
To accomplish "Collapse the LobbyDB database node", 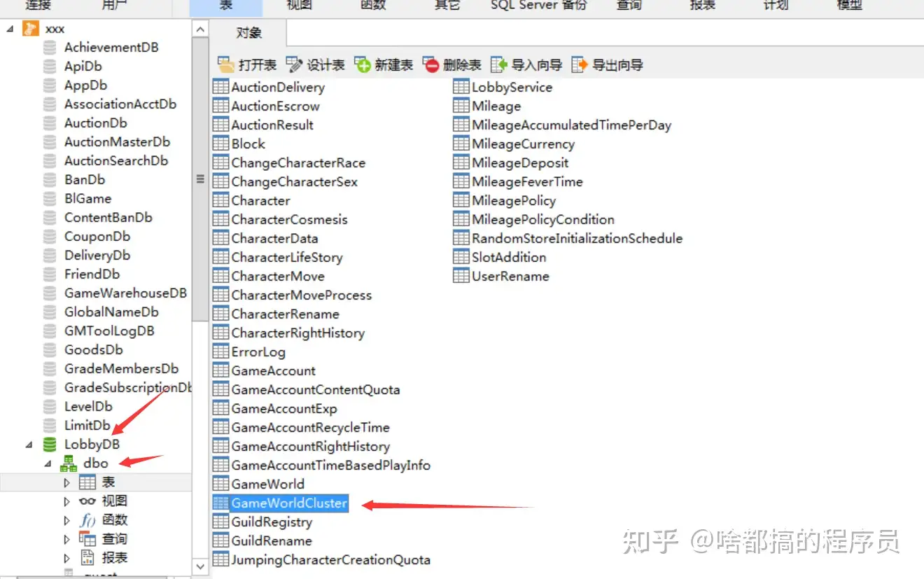I will pyautogui.click(x=29, y=445).
